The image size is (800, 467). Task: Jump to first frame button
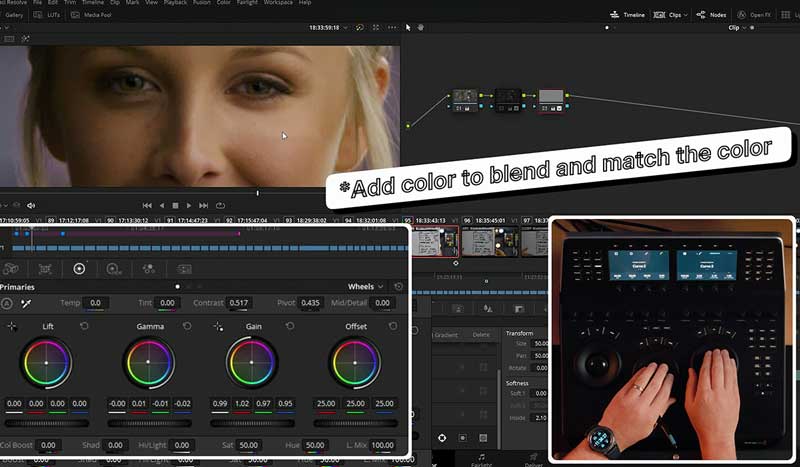pos(147,205)
